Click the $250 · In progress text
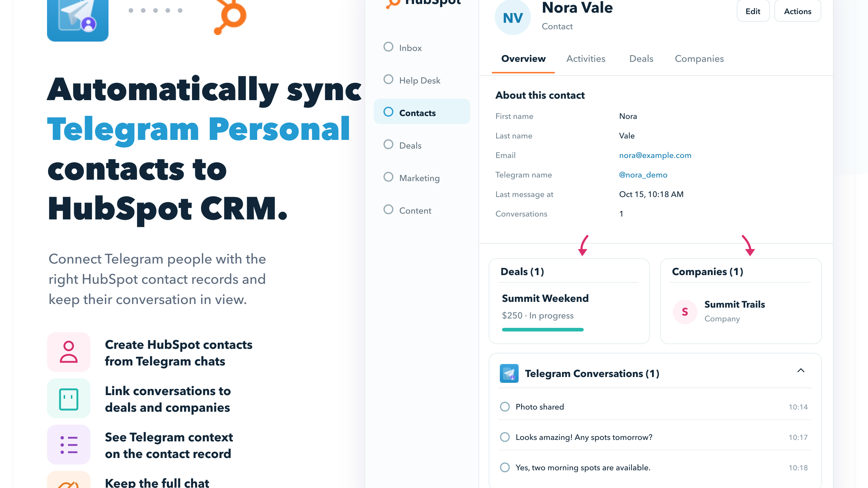The image size is (868, 488). tap(537, 316)
